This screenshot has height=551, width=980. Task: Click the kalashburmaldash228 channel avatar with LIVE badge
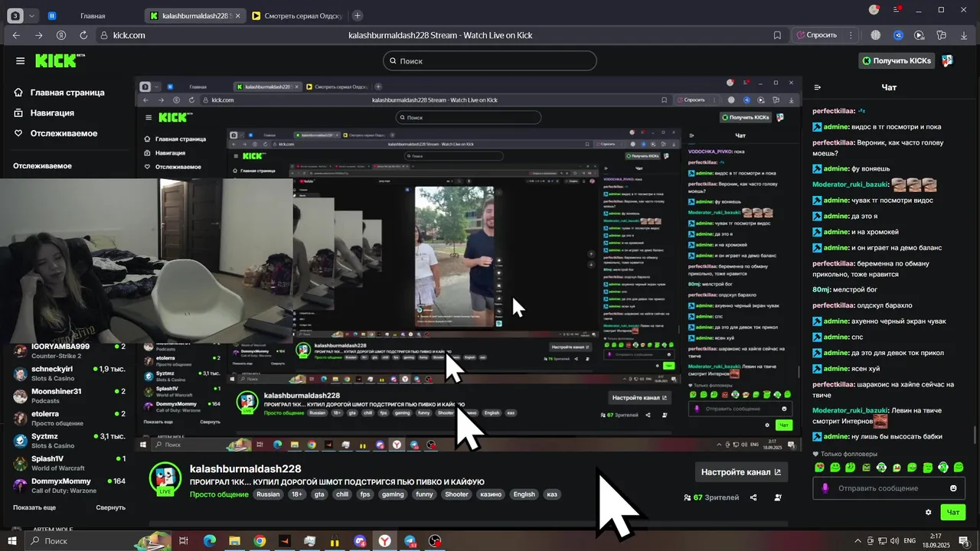[x=165, y=479]
